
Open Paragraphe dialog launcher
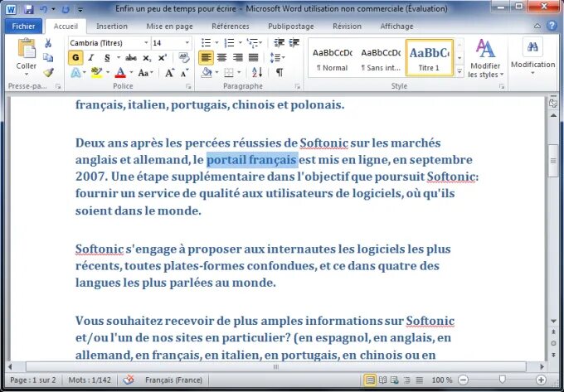[298, 86]
